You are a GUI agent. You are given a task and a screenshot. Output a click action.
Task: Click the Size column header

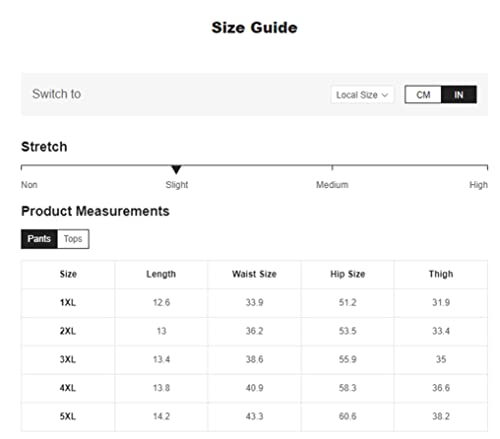click(x=68, y=274)
